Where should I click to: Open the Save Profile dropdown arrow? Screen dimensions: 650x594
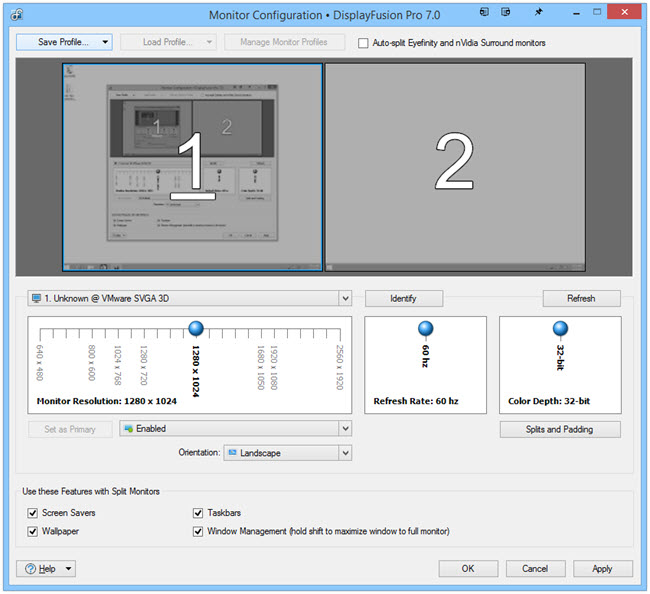(105, 42)
